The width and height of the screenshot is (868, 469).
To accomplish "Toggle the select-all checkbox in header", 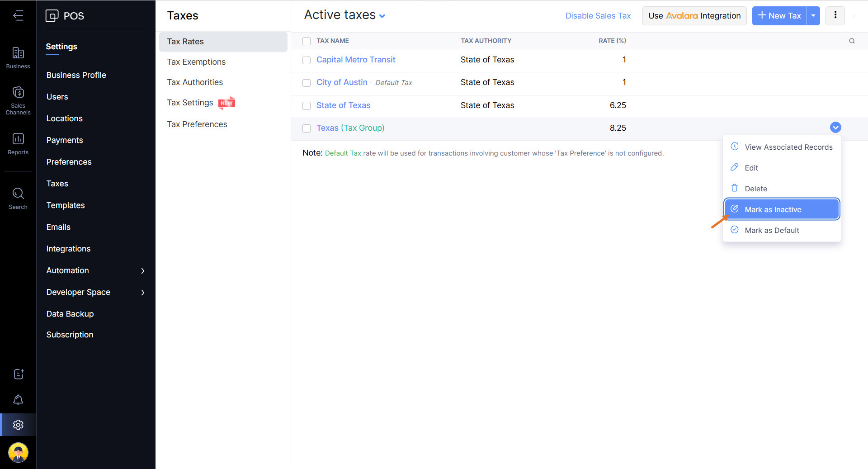I will pos(307,41).
